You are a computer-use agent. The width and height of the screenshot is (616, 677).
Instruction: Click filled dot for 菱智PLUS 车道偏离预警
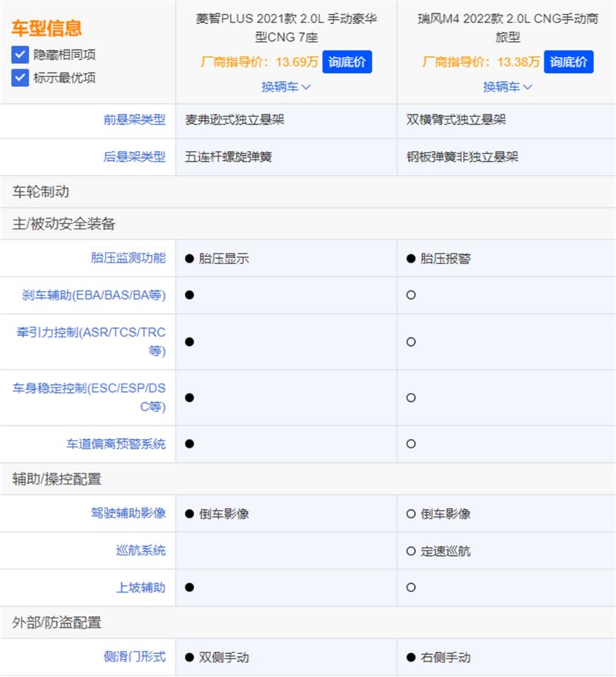189,444
